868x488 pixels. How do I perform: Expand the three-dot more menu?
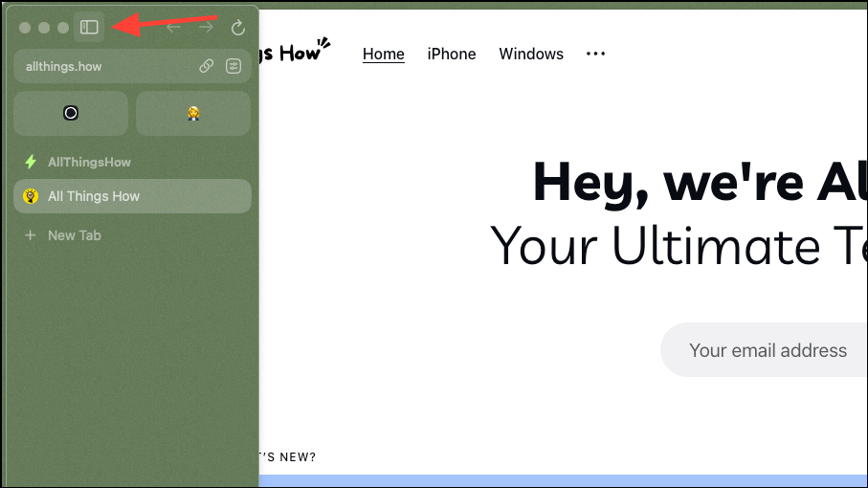[x=595, y=54]
